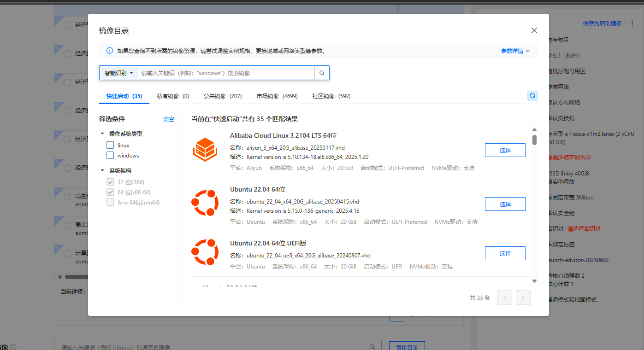The width and height of the screenshot is (644, 350).
Task: Click the Alibaba Cloud Linux 3.2104 LTS title
Action: (x=284, y=135)
